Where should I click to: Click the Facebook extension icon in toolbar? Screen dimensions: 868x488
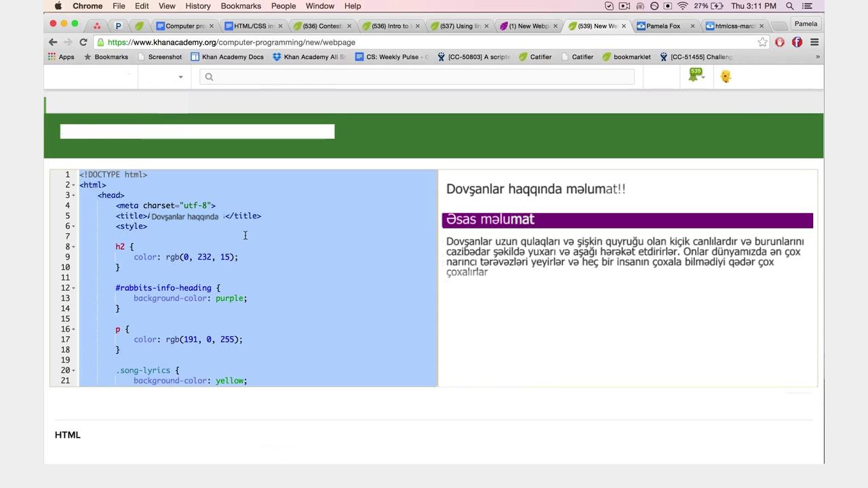click(x=797, y=42)
